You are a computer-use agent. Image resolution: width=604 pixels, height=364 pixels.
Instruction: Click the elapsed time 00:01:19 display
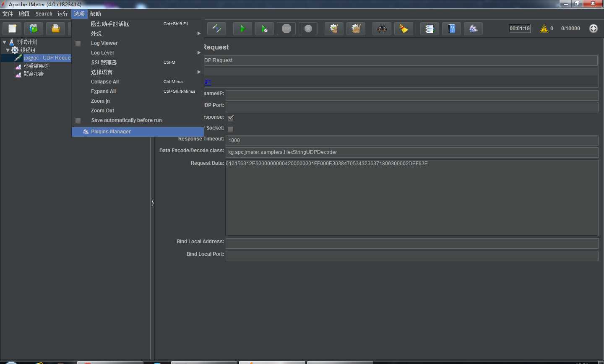point(520,29)
